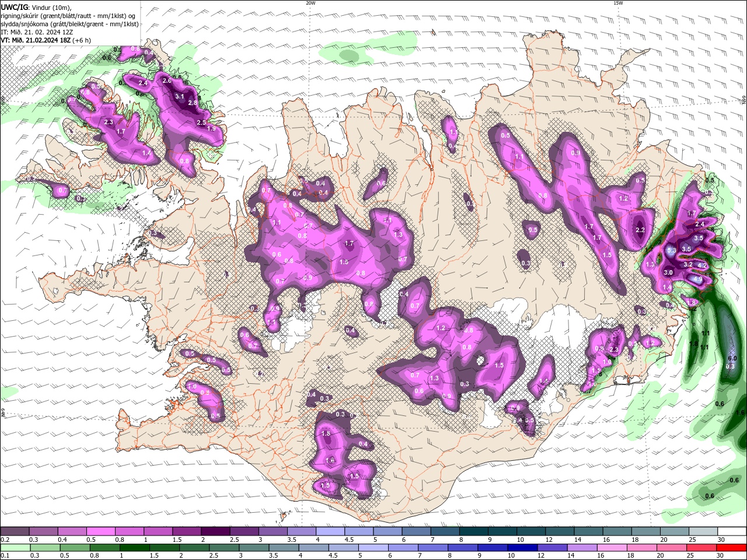This screenshot has height=560, width=747.
Task: Click the '4.2' value on the map
Action: (x=702, y=265)
